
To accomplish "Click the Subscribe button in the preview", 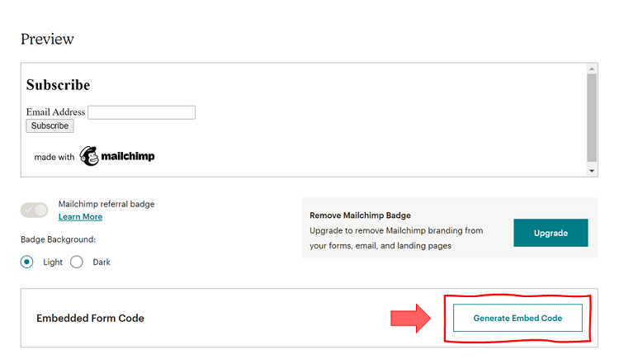I will pos(50,126).
